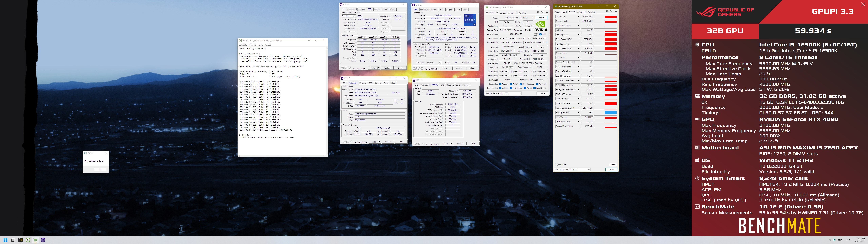This screenshot has height=244, width=868.
Task: Click the GPUPI taskbar icon
Action: 28,240
